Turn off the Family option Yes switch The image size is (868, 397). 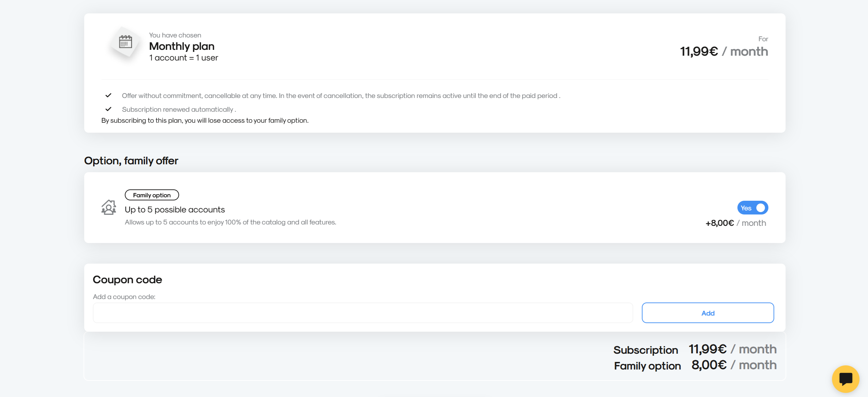click(x=752, y=208)
